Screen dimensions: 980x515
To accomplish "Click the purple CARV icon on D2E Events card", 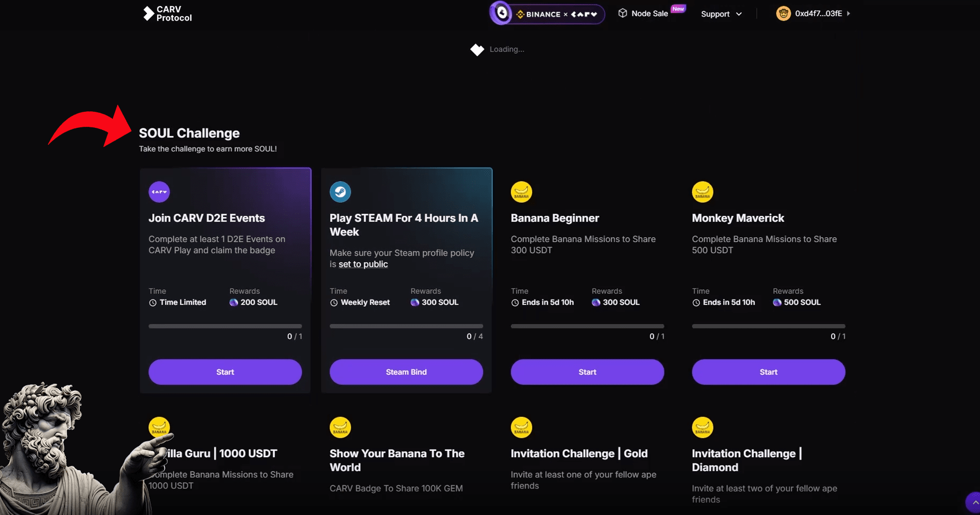I will coord(159,192).
